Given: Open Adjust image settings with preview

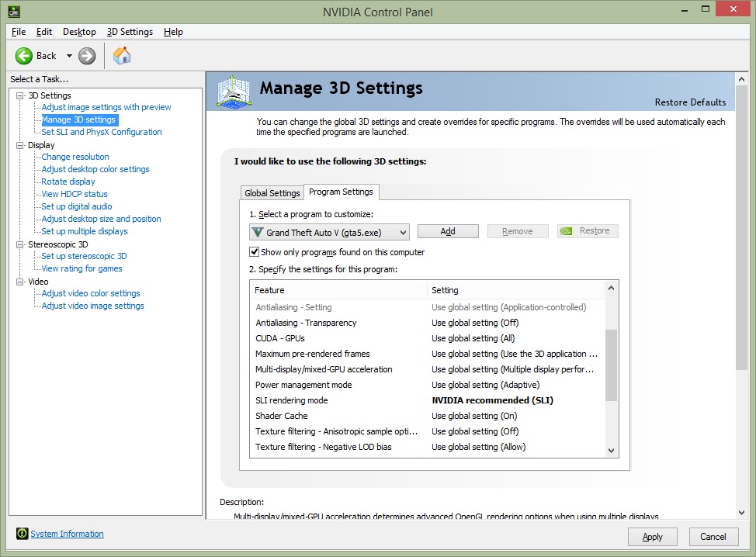Looking at the screenshot, I should pyautogui.click(x=106, y=107).
